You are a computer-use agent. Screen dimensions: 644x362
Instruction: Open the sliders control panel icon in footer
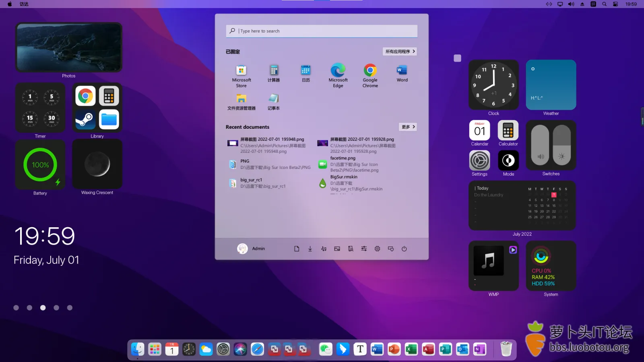coord(364,249)
